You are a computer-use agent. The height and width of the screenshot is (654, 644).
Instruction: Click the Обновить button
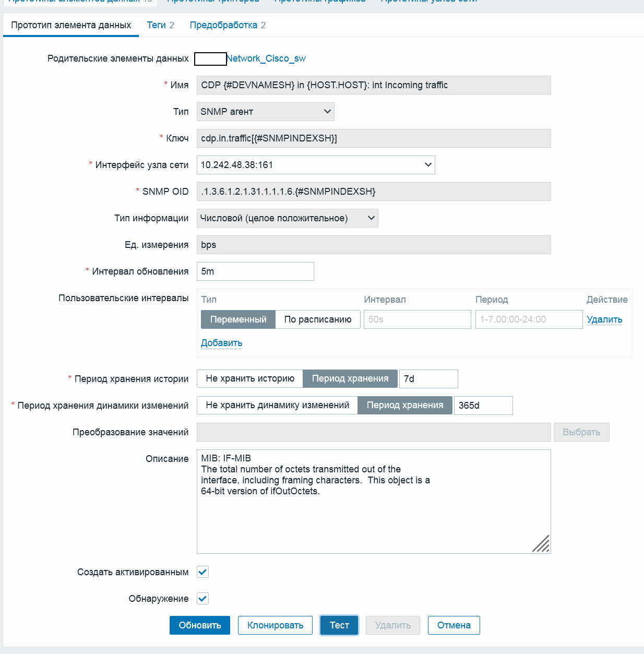[199, 625]
